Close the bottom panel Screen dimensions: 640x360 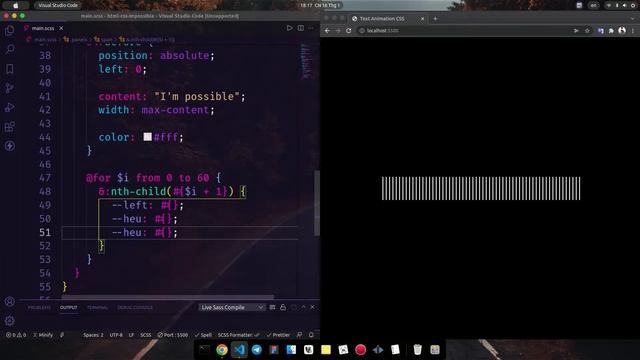coord(313,307)
